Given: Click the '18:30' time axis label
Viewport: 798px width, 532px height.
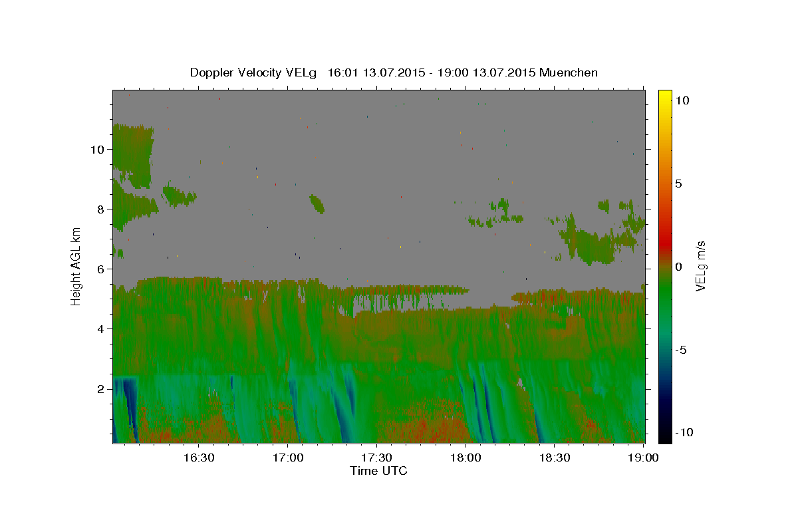Looking at the screenshot, I should click(555, 458).
